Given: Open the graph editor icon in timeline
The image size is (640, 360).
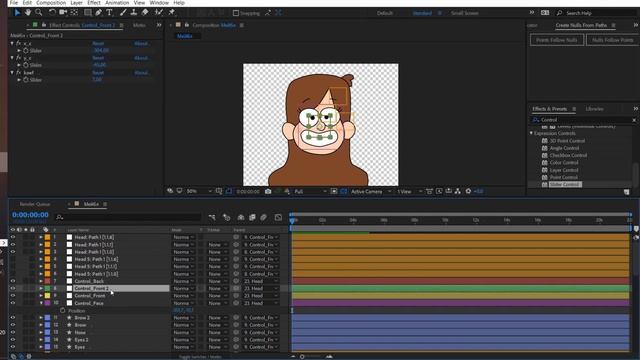Looking at the screenshot, I should coord(278,218).
